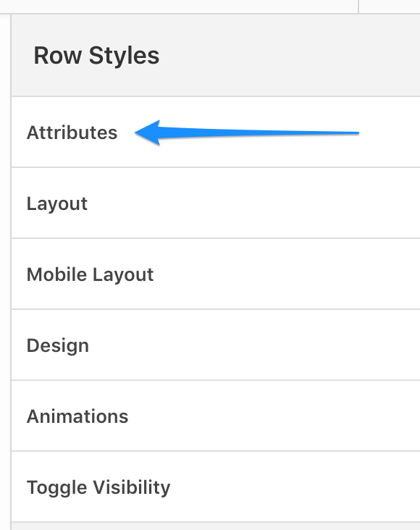Viewport: 420px width, 530px height.
Task: Open the Design section
Action: point(216,345)
